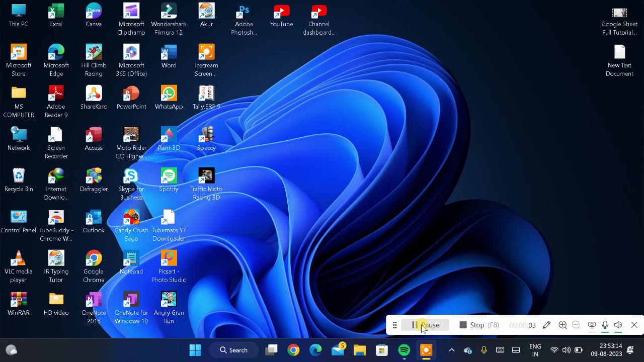The image size is (644, 362).
Task: Zoom in using the recorder magnifier plus
Action: pos(562,325)
